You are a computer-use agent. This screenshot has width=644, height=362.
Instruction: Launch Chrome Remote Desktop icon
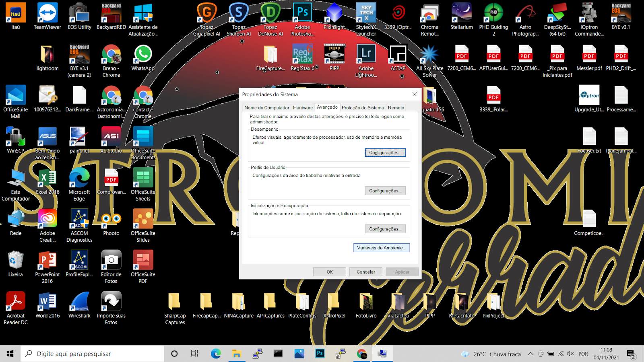tap(429, 19)
